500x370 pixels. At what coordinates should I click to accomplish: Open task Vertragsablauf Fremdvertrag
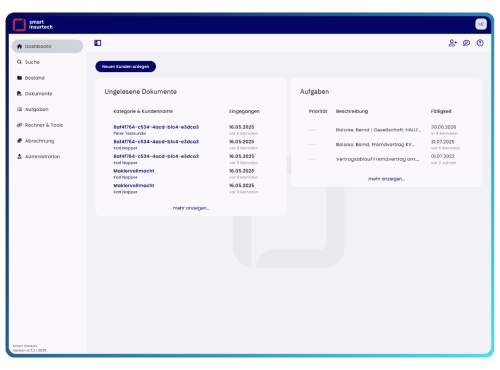point(377,159)
